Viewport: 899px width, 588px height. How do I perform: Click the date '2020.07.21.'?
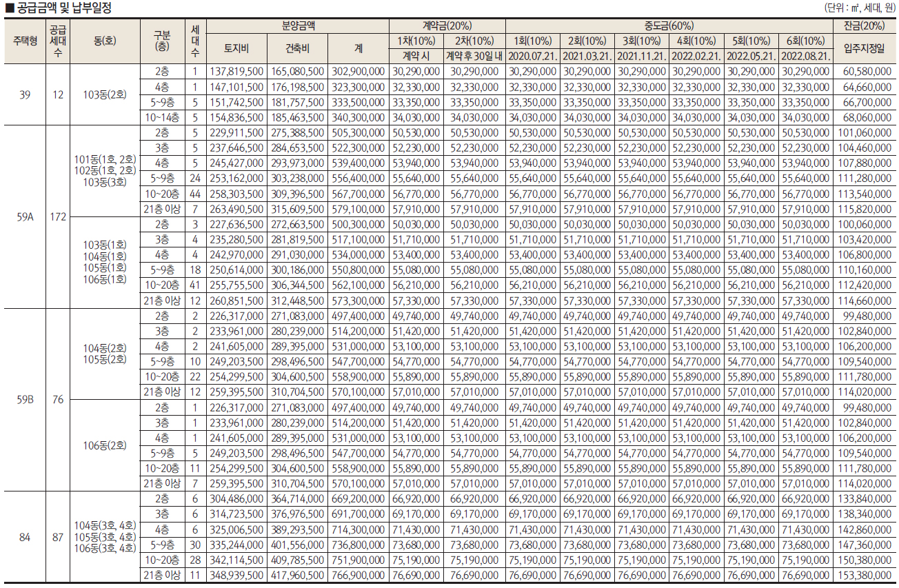tap(532, 56)
